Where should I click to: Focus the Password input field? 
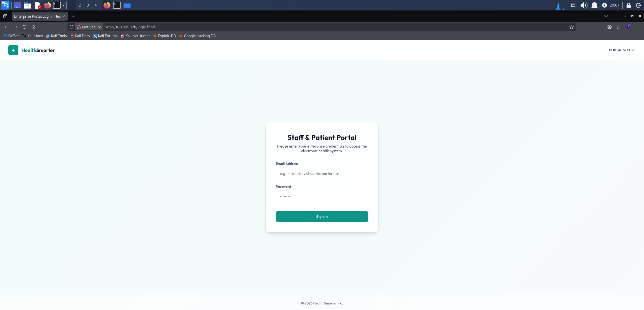pyautogui.click(x=322, y=196)
